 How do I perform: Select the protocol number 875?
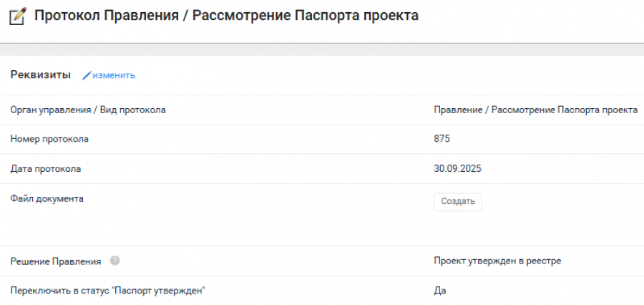(x=441, y=139)
